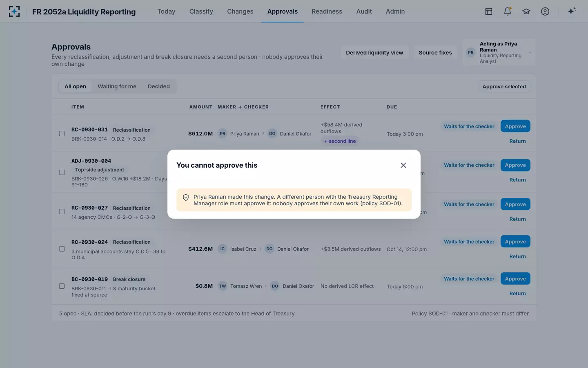Click the '+ second line' tag
The height and width of the screenshot is (368, 588).
(x=340, y=141)
